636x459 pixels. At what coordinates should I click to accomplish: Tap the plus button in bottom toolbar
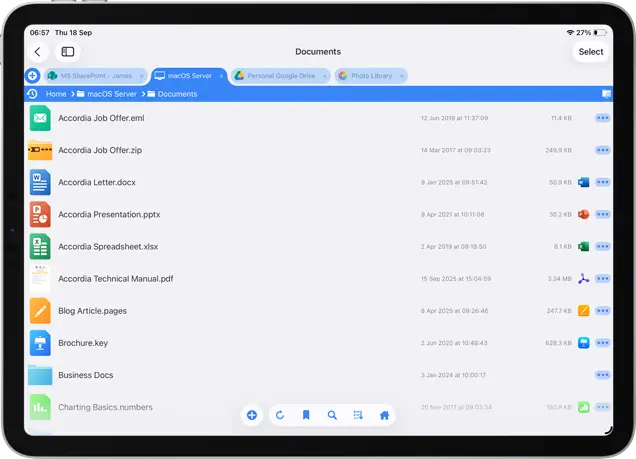pos(252,415)
